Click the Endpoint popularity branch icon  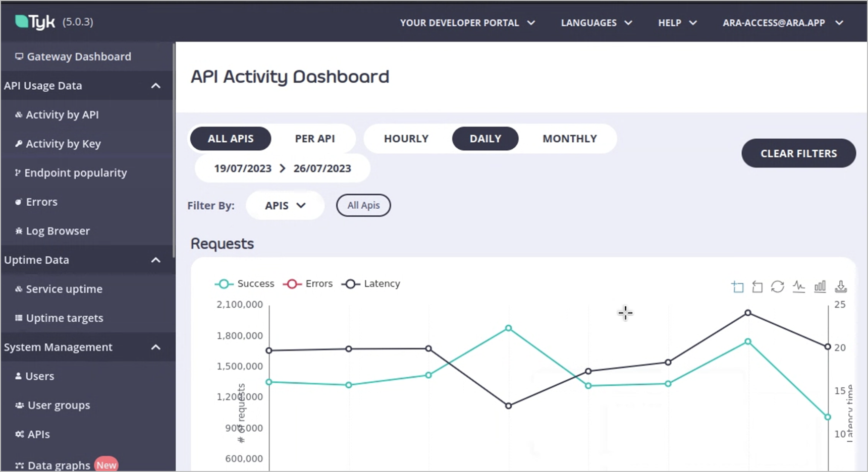tap(18, 172)
